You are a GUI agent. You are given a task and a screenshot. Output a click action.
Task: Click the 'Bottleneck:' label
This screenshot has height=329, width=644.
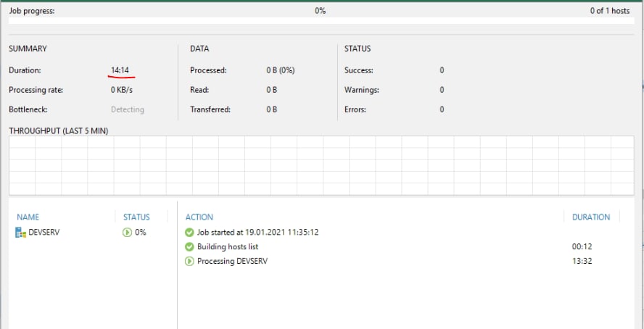28,109
